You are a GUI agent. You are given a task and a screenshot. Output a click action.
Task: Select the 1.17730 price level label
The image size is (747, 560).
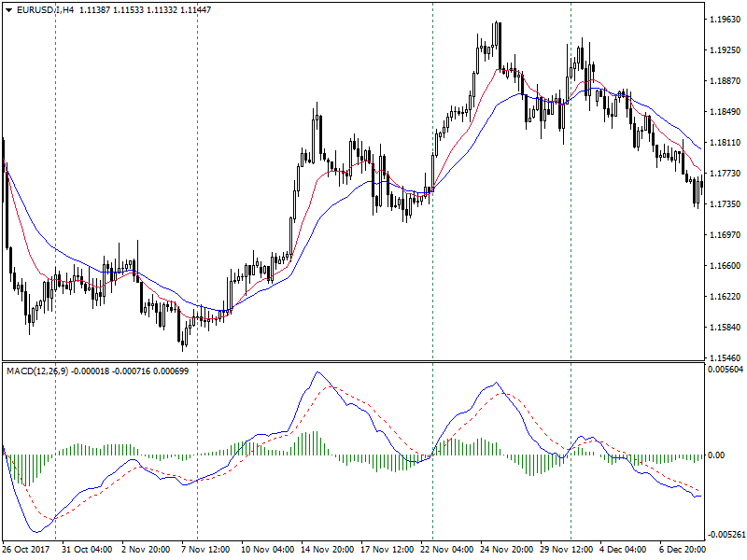pyautogui.click(x=726, y=174)
